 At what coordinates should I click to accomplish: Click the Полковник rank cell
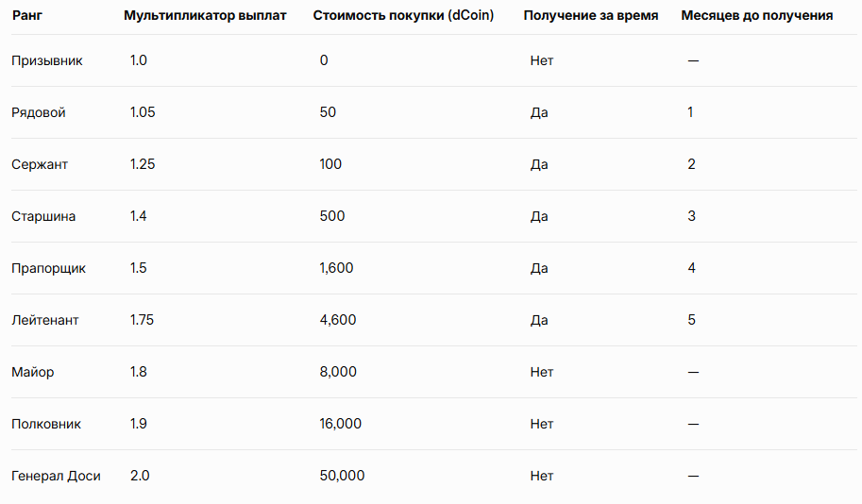pos(46,424)
